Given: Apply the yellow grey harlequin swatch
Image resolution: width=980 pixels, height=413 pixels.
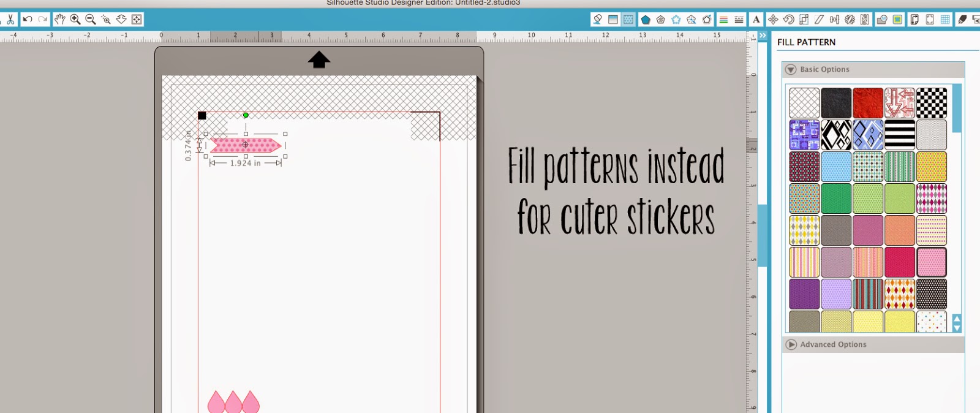Looking at the screenshot, I should [804, 230].
